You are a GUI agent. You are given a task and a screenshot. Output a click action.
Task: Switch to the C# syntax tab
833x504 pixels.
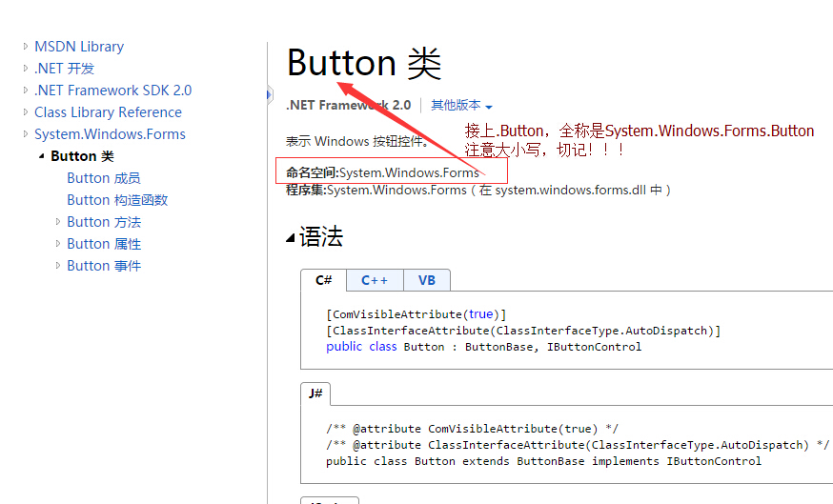click(x=323, y=280)
